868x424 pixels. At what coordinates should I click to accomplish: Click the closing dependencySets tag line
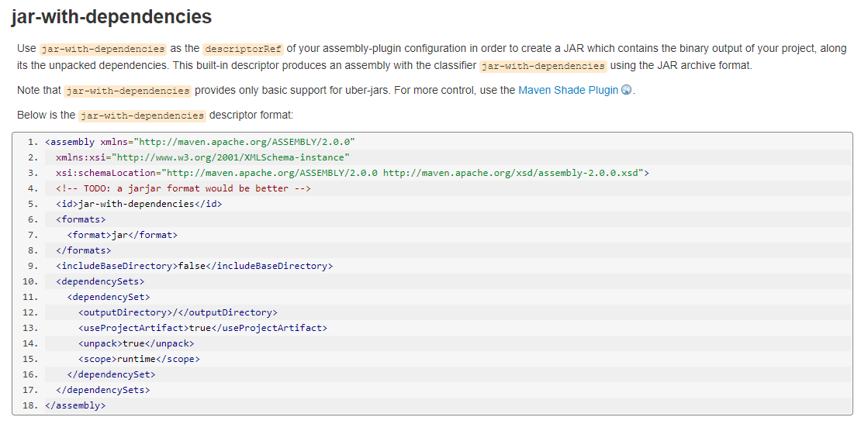tap(103, 390)
